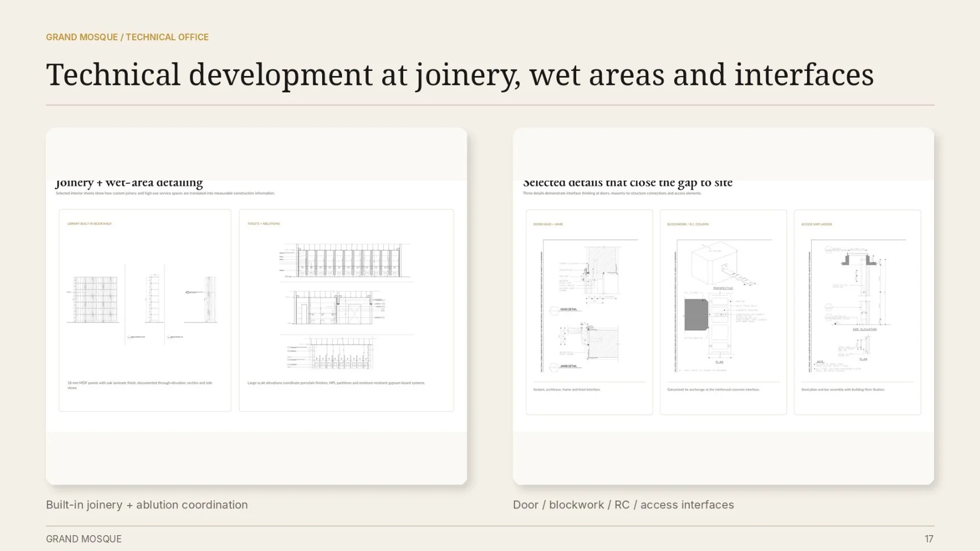Click the Toilets + Ablutions elevations drawing panel
This screenshot has width=980, height=551.
coord(347,310)
